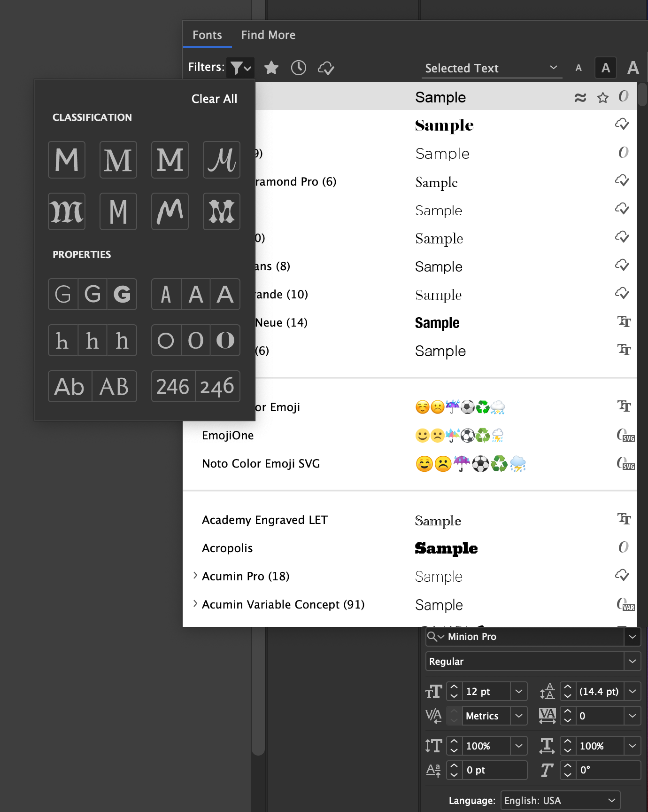Open the tracking value dropdown
The width and height of the screenshot is (648, 812).
coord(633,716)
